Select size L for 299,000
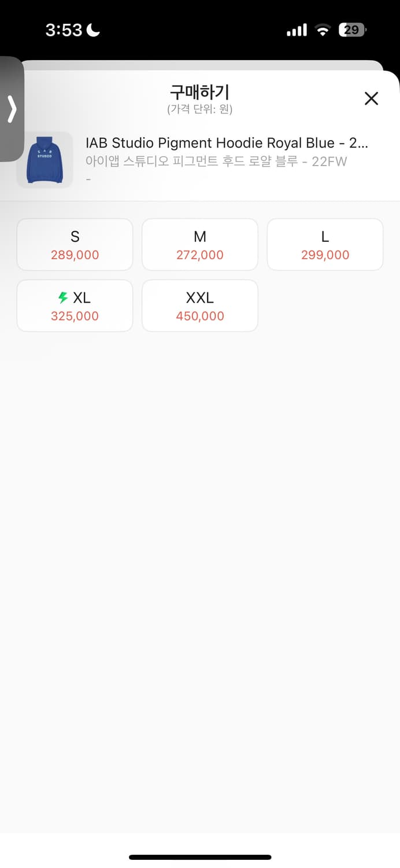 click(325, 245)
